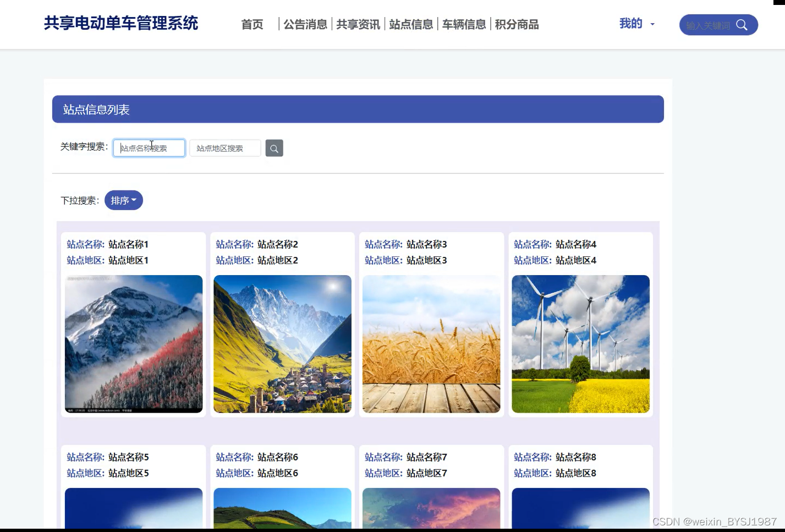Open the wheat field image of 站点名称3
This screenshot has width=785, height=532.
(431, 344)
